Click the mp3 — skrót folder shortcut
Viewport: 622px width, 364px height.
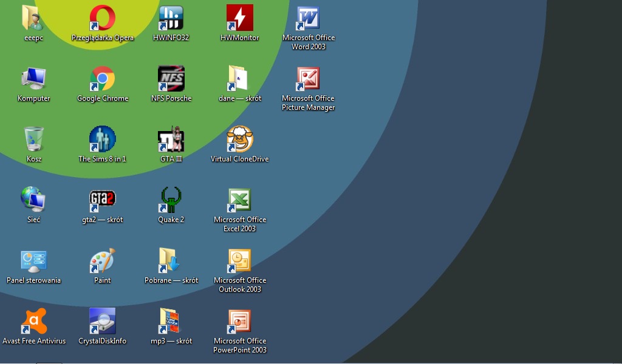tap(171, 321)
